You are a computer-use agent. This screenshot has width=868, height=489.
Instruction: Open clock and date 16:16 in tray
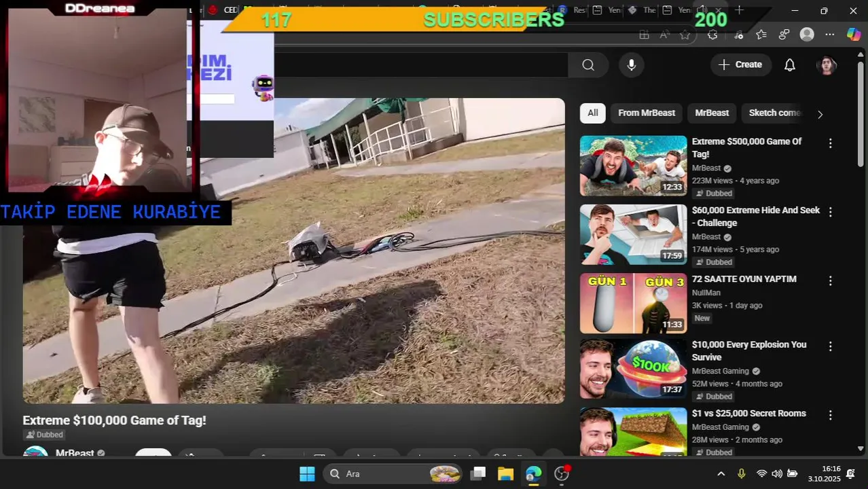pos(823,473)
